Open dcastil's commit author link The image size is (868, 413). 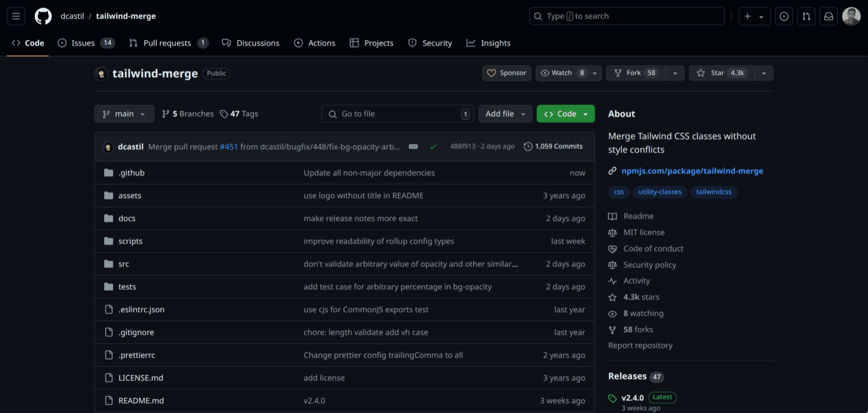click(x=131, y=146)
